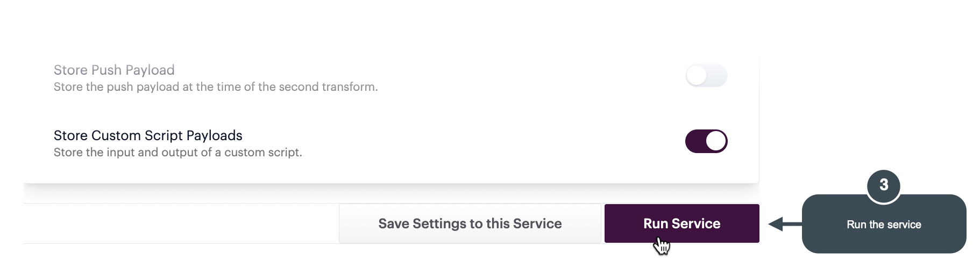
Task: Toggle the Store Push Payload switch
Action: tap(706, 76)
